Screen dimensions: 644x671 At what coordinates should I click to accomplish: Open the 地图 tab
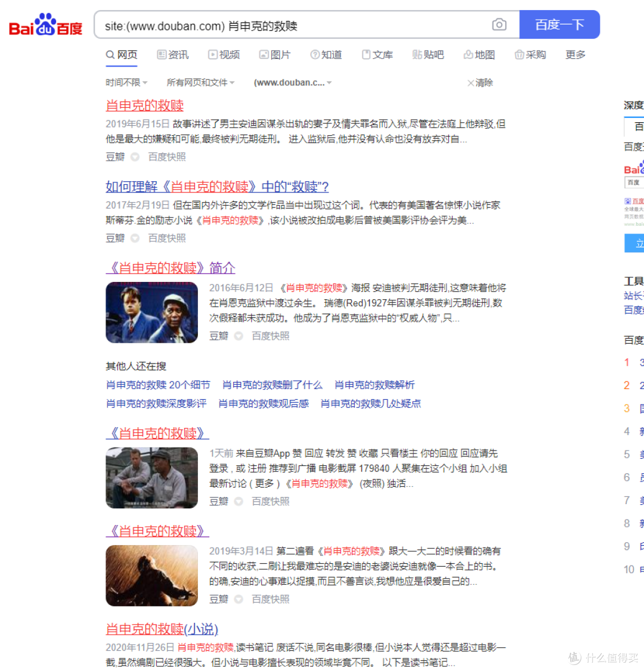pyautogui.click(x=479, y=55)
